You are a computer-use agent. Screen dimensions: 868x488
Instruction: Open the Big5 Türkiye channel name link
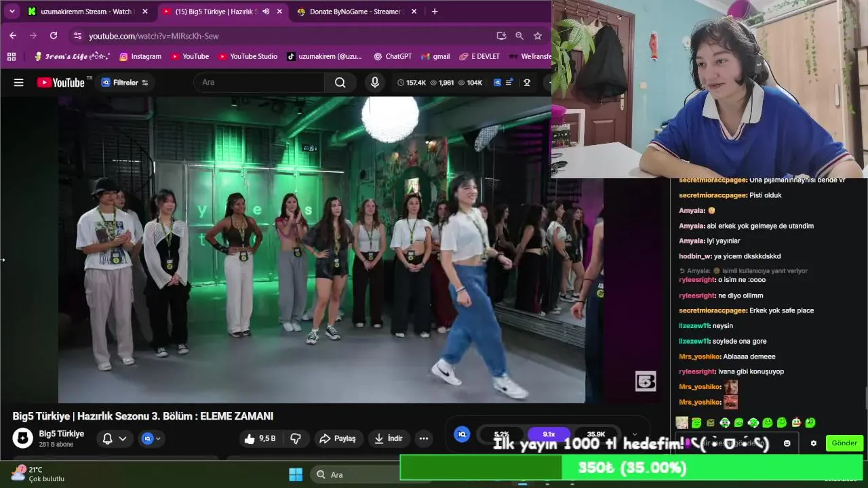[62, 434]
